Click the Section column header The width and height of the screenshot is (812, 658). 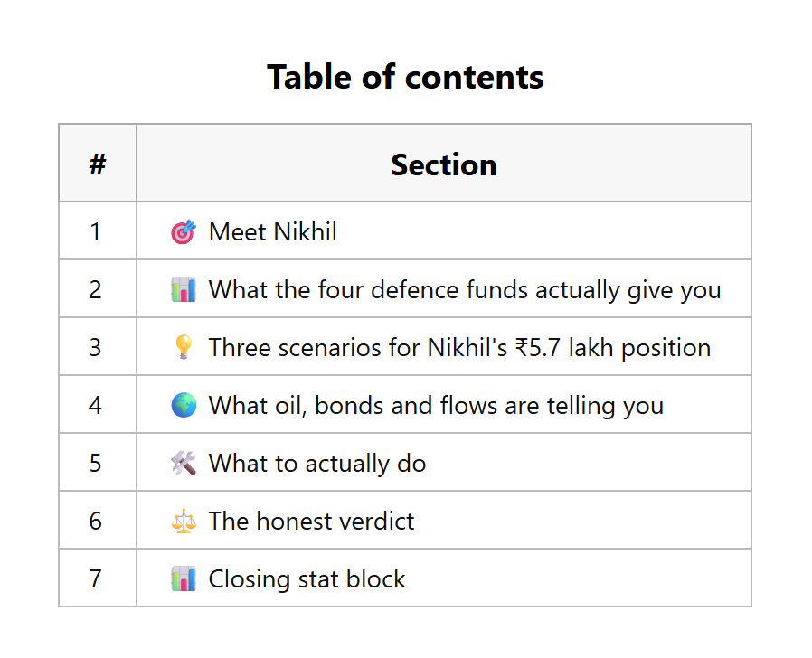tap(444, 163)
